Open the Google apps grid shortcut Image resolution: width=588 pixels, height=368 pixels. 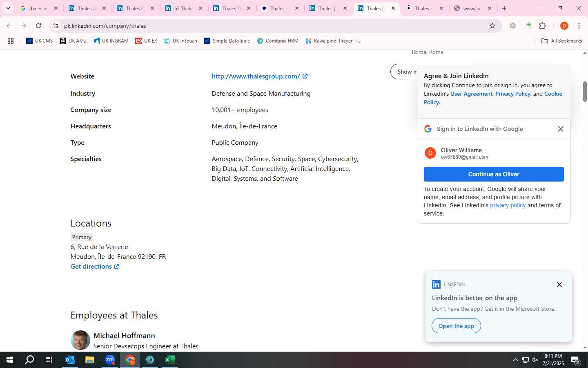pyautogui.click(x=11, y=41)
